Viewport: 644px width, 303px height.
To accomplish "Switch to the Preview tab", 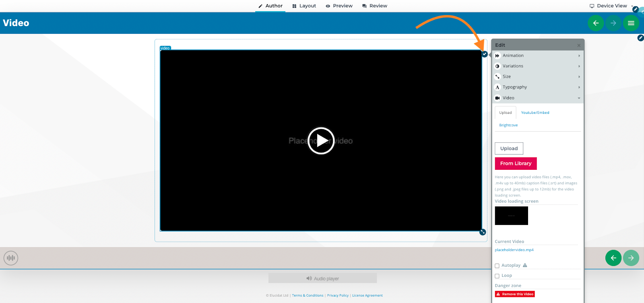I will (x=339, y=6).
